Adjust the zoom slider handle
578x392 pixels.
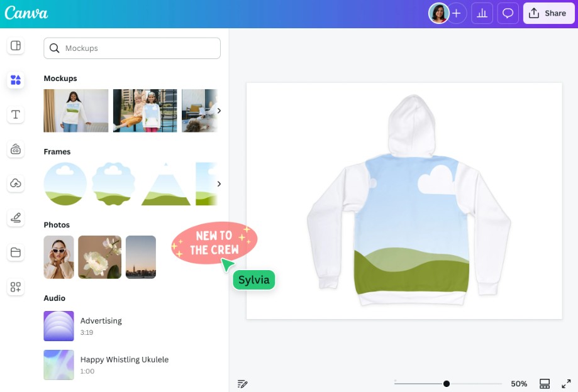(447, 383)
